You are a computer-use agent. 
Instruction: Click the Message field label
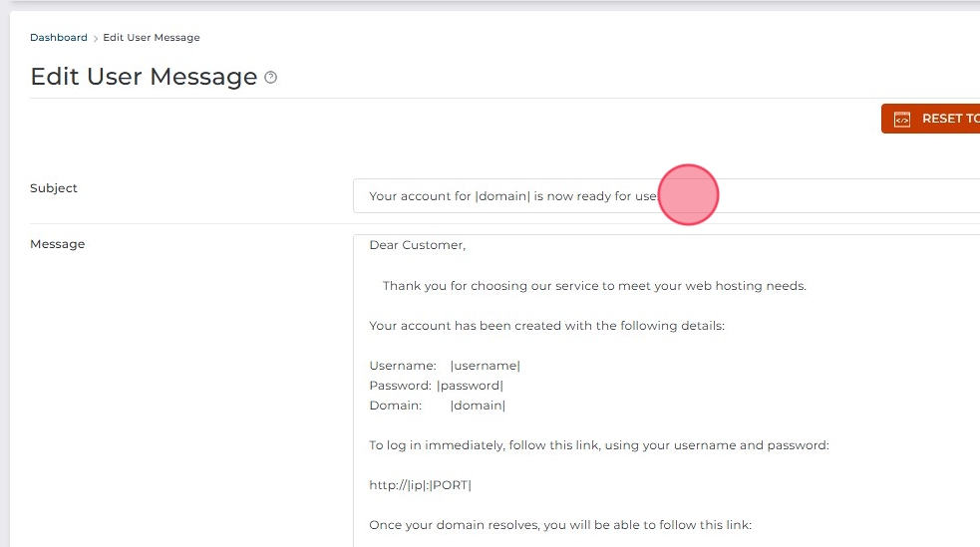pyautogui.click(x=58, y=244)
